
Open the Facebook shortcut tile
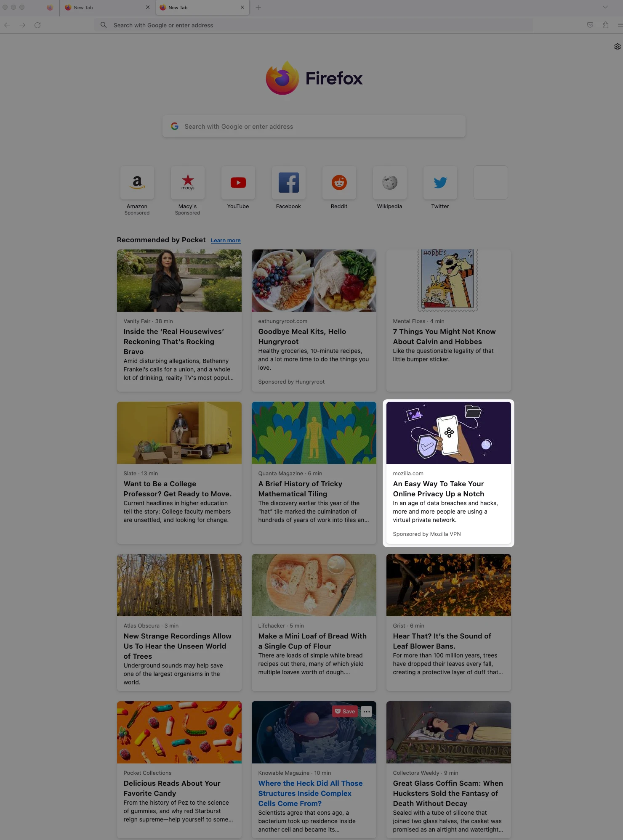click(289, 183)
